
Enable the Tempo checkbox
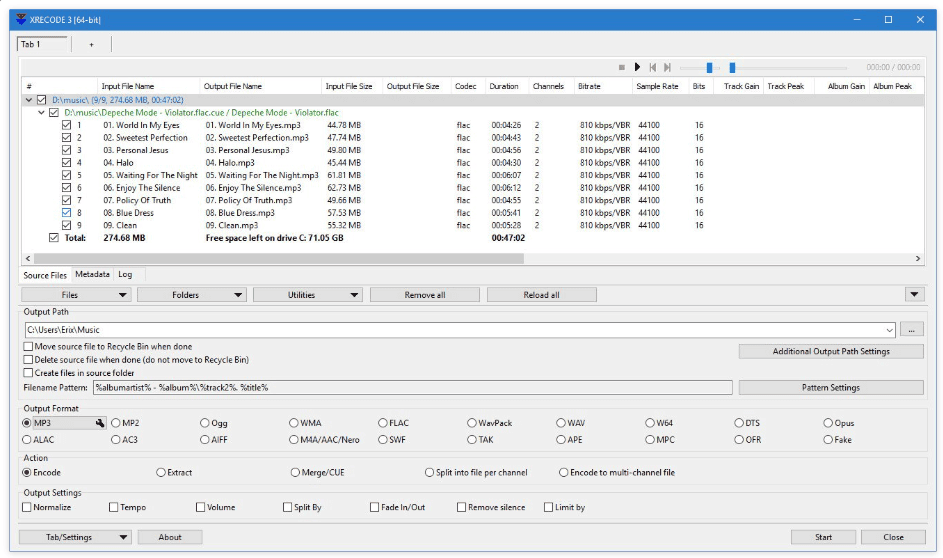pyautogui.click(x=114, y=507)
